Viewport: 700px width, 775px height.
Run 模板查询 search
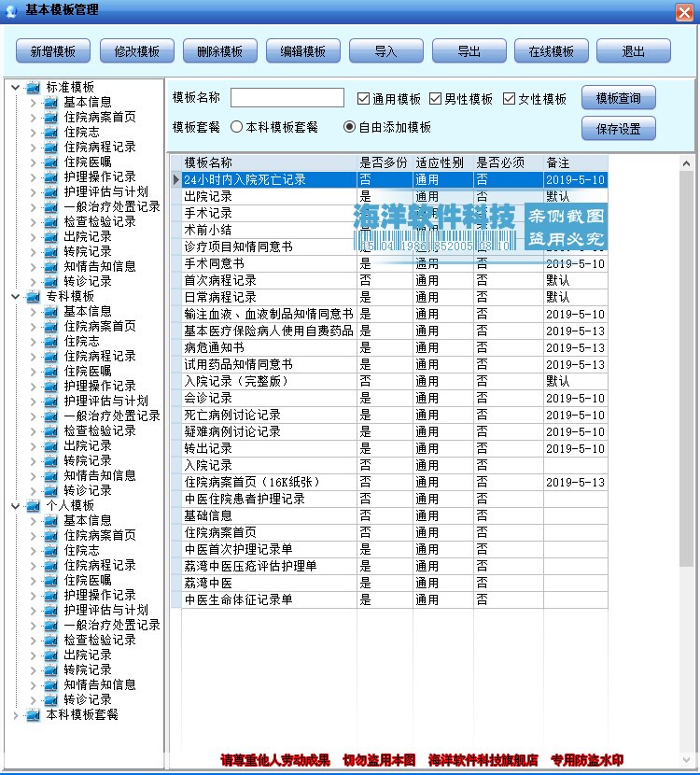tap(619, 98)
